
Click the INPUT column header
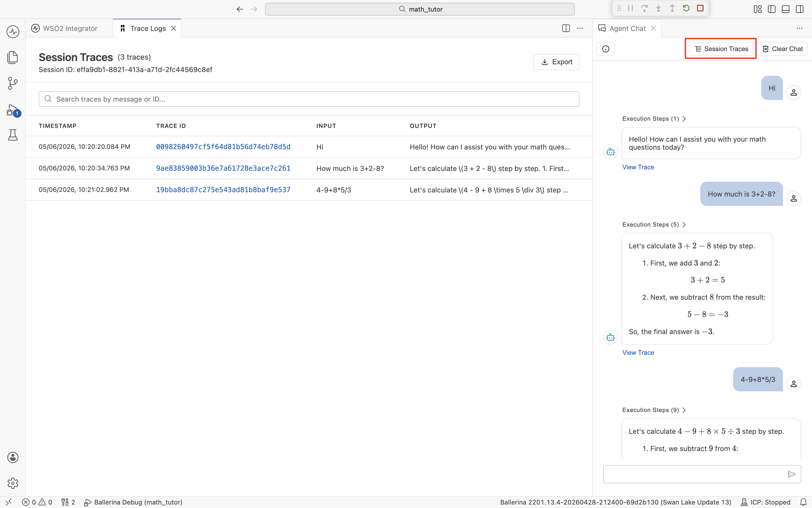coord(326,126)
